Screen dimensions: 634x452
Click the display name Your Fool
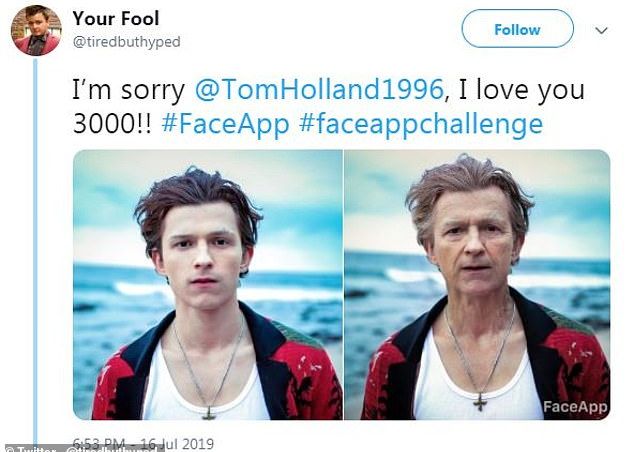[116, 19]
